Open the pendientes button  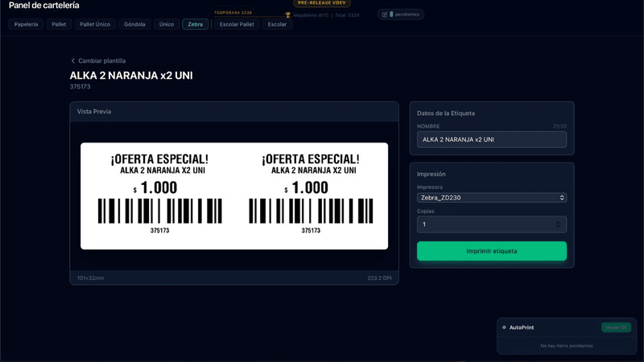[x=400, y=14]
